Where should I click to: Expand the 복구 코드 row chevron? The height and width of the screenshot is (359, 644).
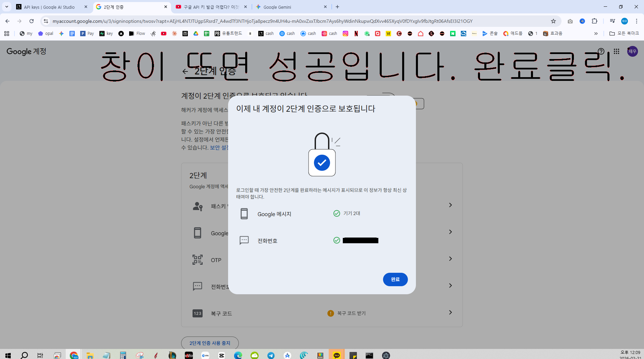[450, 312]
